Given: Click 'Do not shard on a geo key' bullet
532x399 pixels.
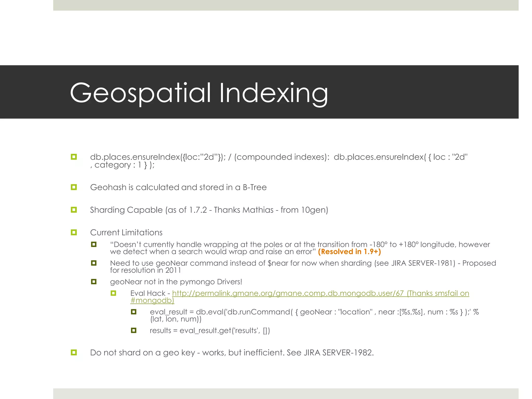Looking at the screenshot, I should coord(232,353).
